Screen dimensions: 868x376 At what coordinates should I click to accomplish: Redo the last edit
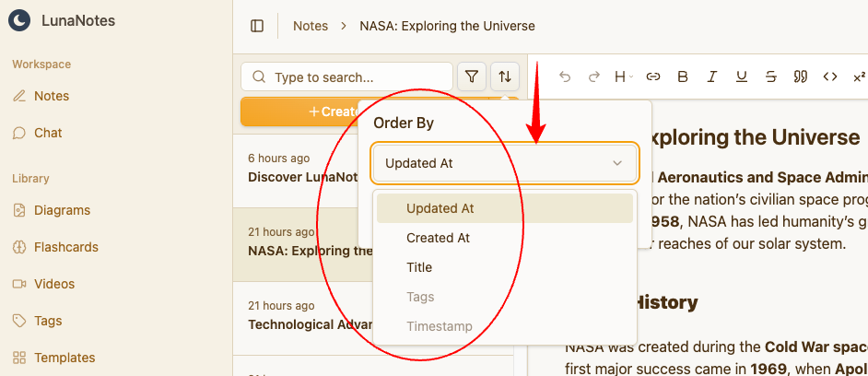click(594, 76)
